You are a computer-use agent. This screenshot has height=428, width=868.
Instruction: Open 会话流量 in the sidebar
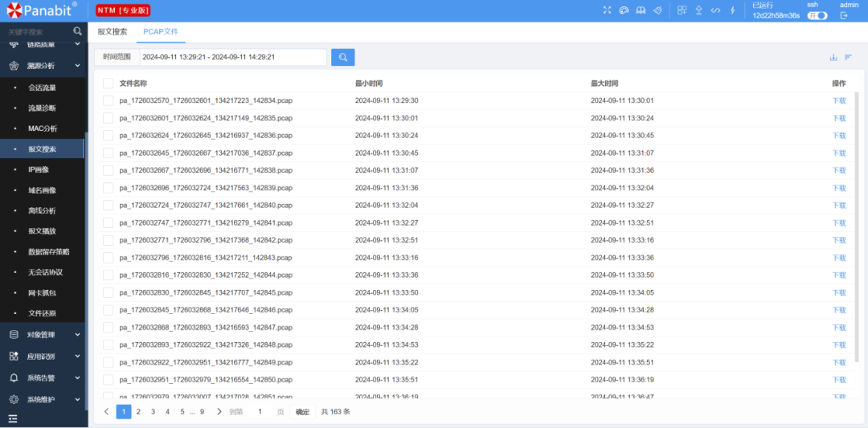tap(43, 88)
